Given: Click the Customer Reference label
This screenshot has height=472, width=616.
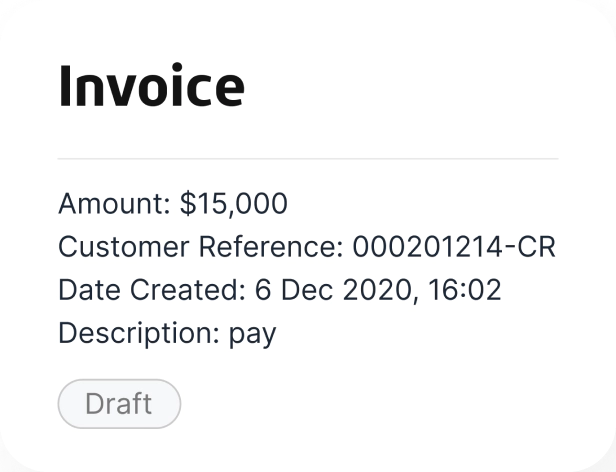Looking at the screenshot, I should 200,247.
